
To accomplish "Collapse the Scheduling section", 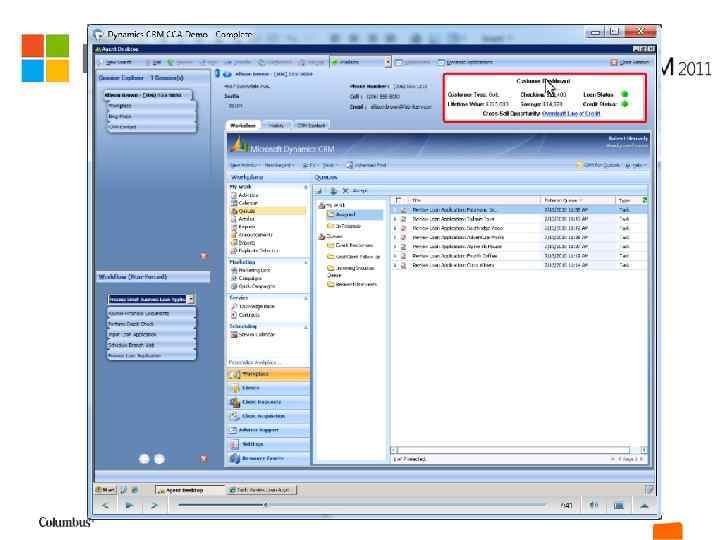I will pyautogui.click(x=305, y=326).
